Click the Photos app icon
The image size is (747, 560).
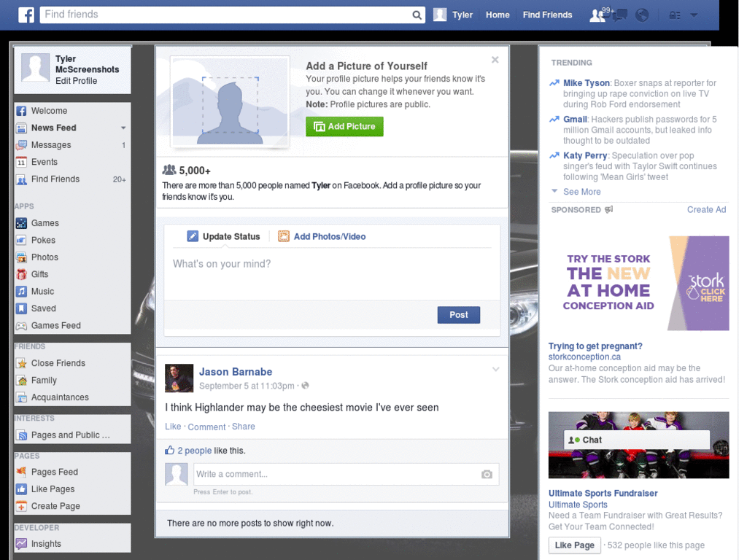tap(21, 257)
